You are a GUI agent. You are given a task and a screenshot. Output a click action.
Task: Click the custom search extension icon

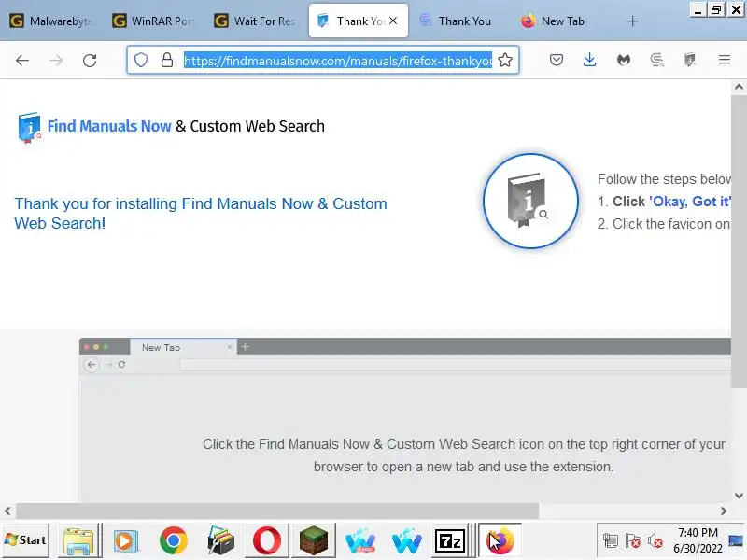click(x=657, y=60)
